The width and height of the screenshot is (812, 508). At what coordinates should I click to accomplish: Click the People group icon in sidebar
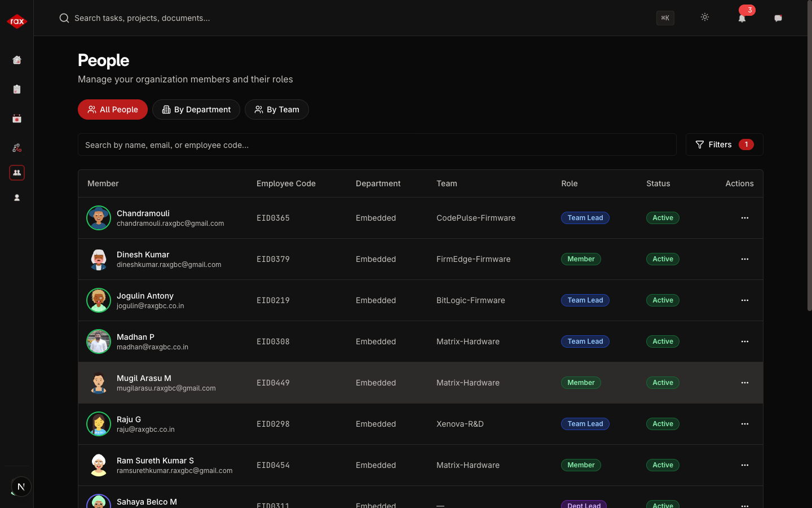click(x=17, y=173)
